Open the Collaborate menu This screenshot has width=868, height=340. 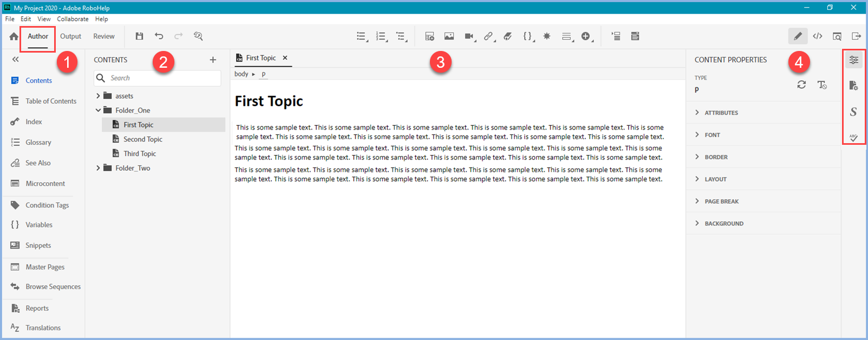[x=73, y=19]
